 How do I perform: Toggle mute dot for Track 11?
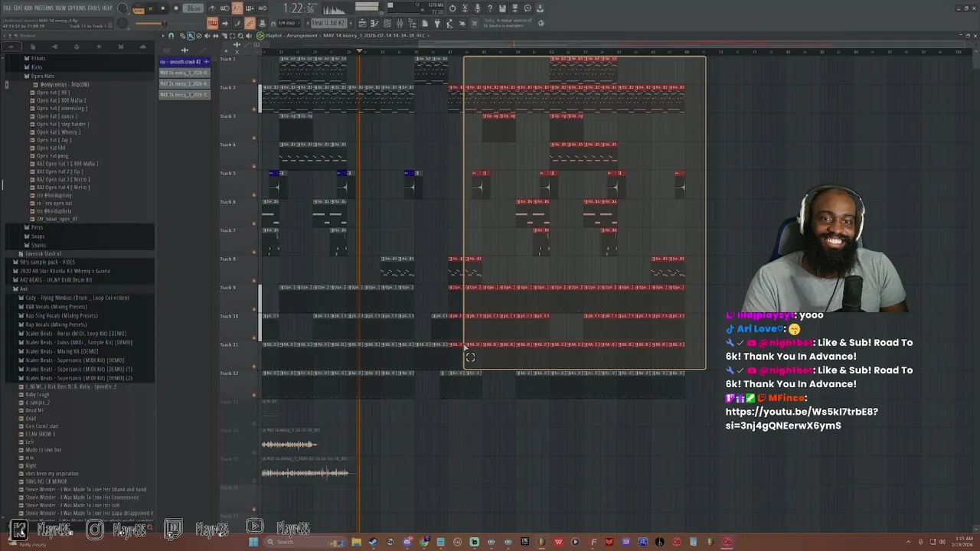point(254,366)
